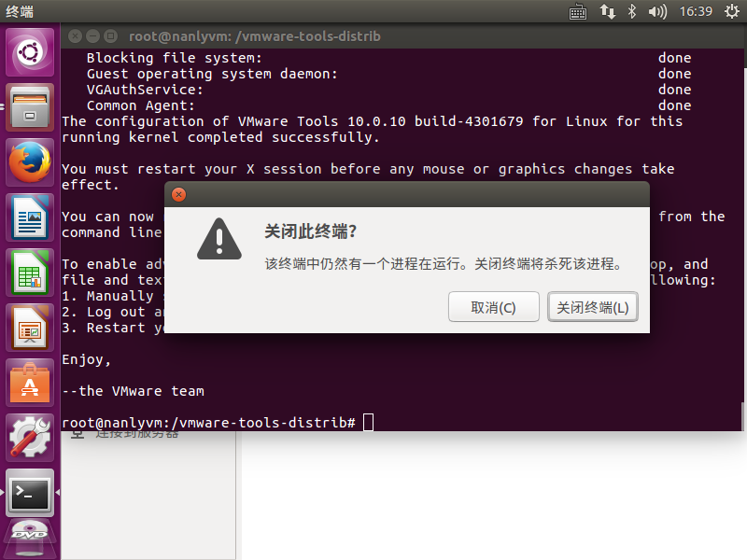Click the terminal prompt cursor line
This screenshot has width=747, height=560.
(218, 423)
